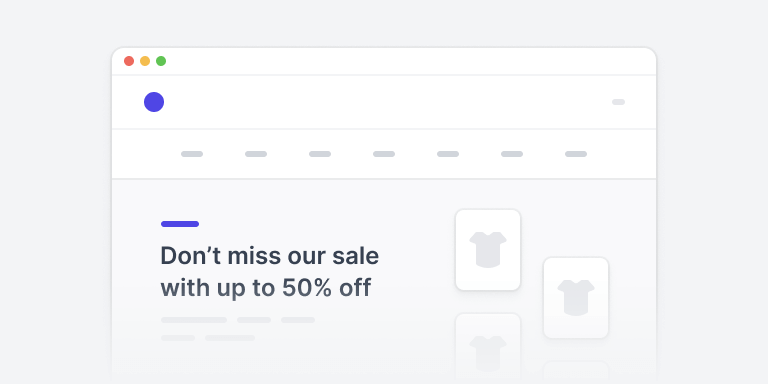Open the top t-shirt product card
The image size is (768, 384).
(x=488, y=250)
